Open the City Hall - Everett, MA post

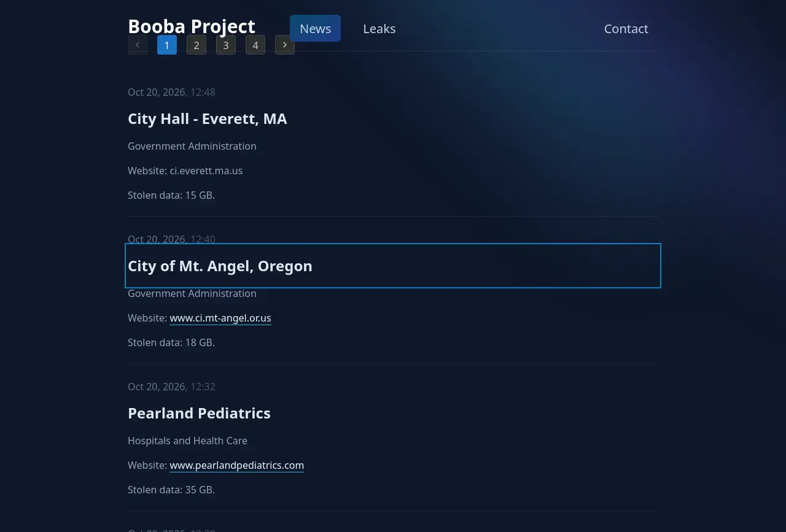tap(208, 118)
